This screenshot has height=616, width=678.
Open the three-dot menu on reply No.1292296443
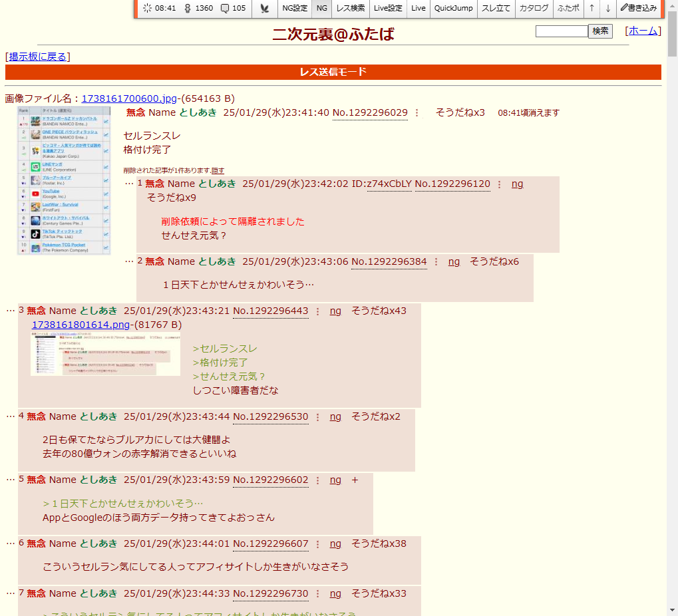coord(318,311)
